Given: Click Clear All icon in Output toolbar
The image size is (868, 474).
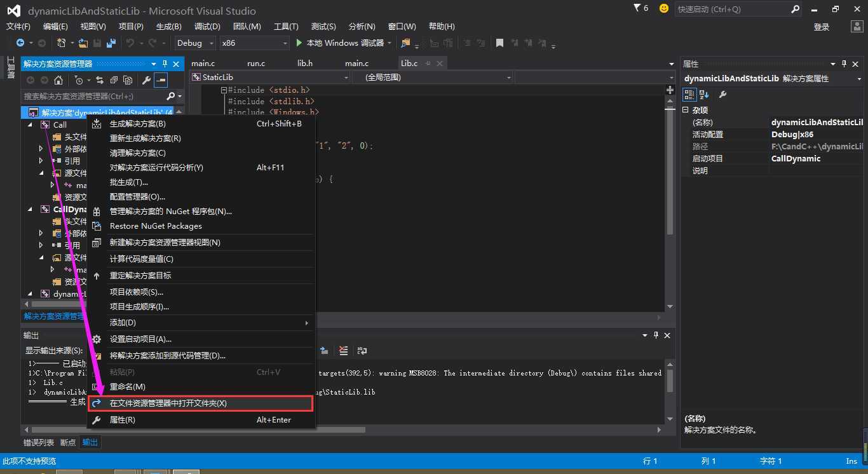Looking at the screenshot, I should [x=344, y=350].
